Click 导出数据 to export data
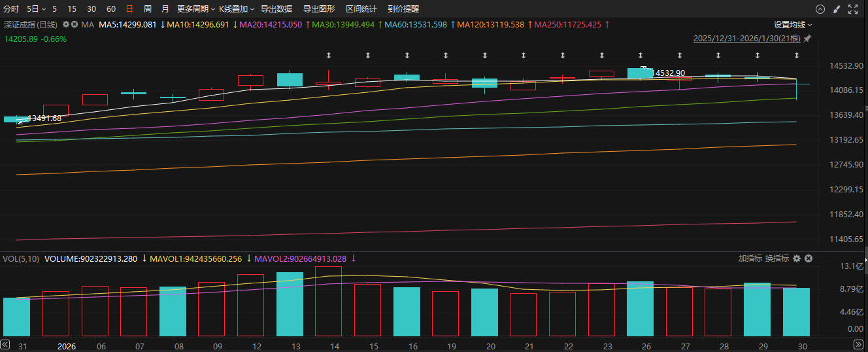Viewport: 868px width, 352px height. pos(276,9)
